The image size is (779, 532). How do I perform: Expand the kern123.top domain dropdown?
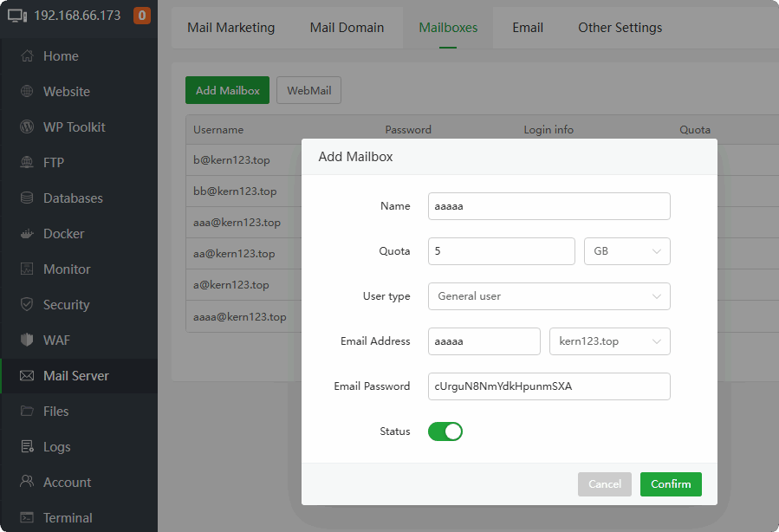tap(609, 341)
